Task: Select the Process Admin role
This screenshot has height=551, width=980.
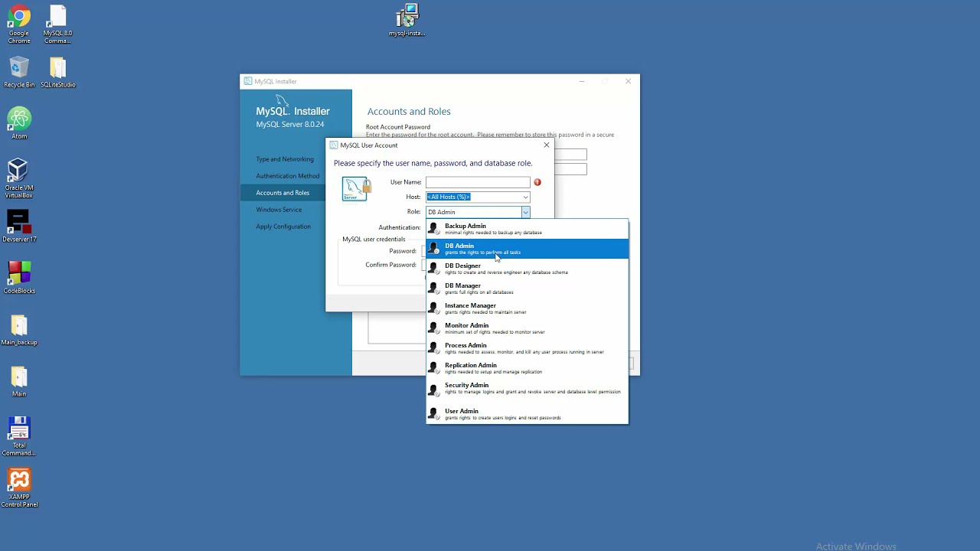Action: [x=527, y=348]
